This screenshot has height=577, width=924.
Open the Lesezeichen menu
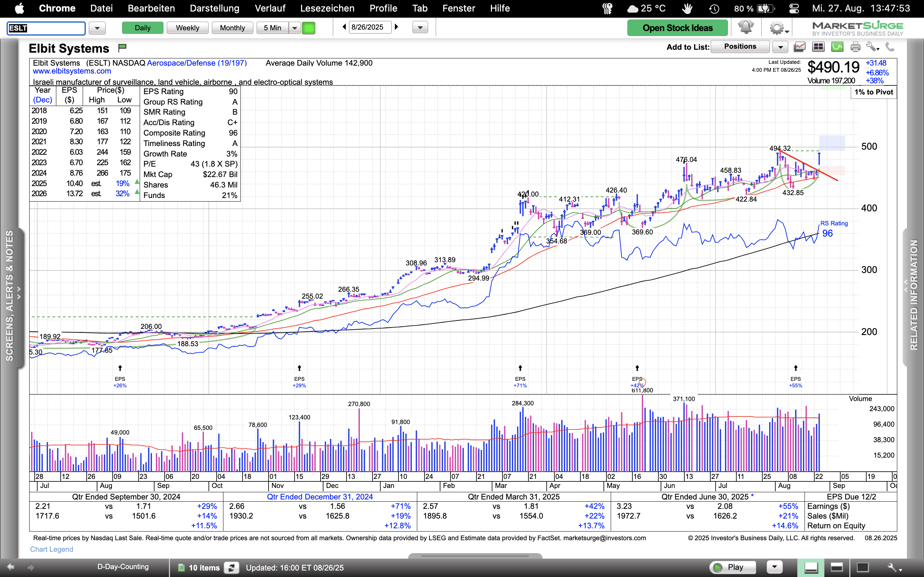(x=327, y=8)
